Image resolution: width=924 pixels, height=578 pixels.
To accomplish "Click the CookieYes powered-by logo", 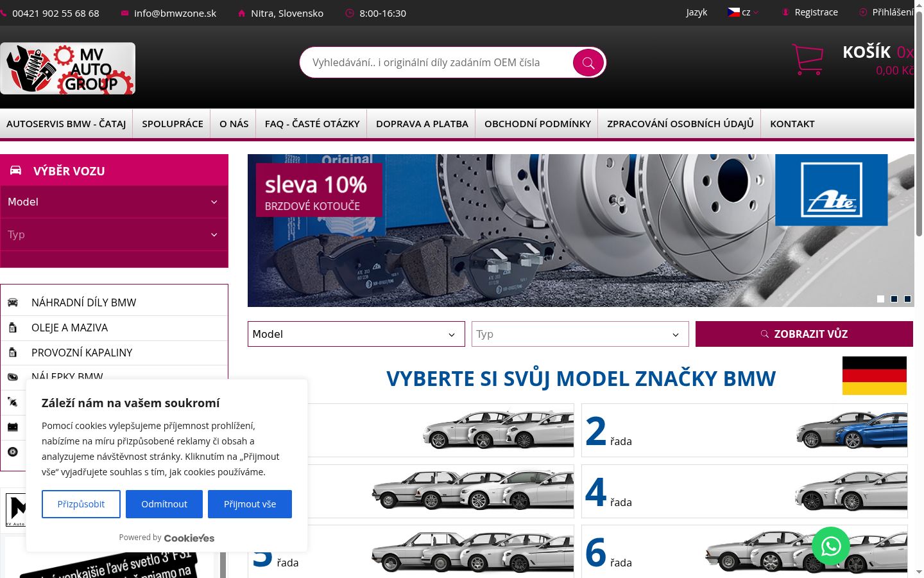I will pyautogui.click(x=189, y=538).
